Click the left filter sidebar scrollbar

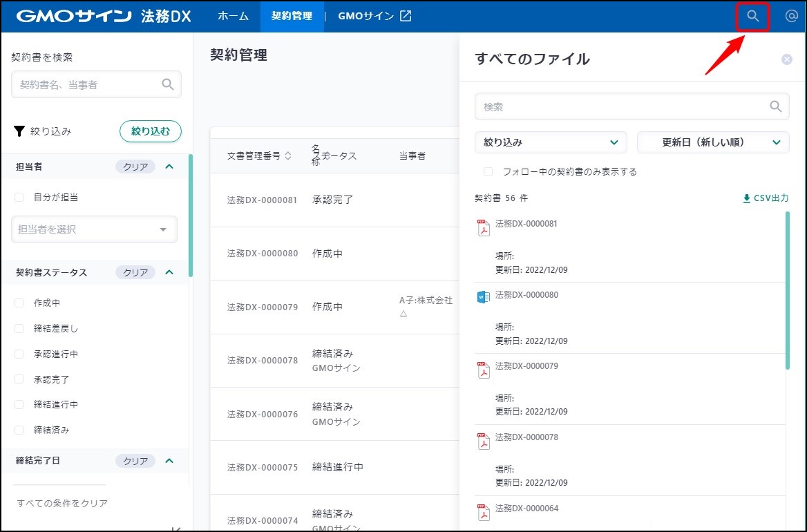(x=191, y=216)
